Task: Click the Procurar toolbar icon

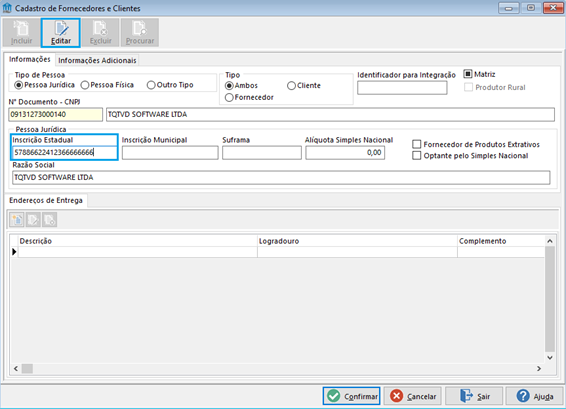Action: [x=140, y=33]
